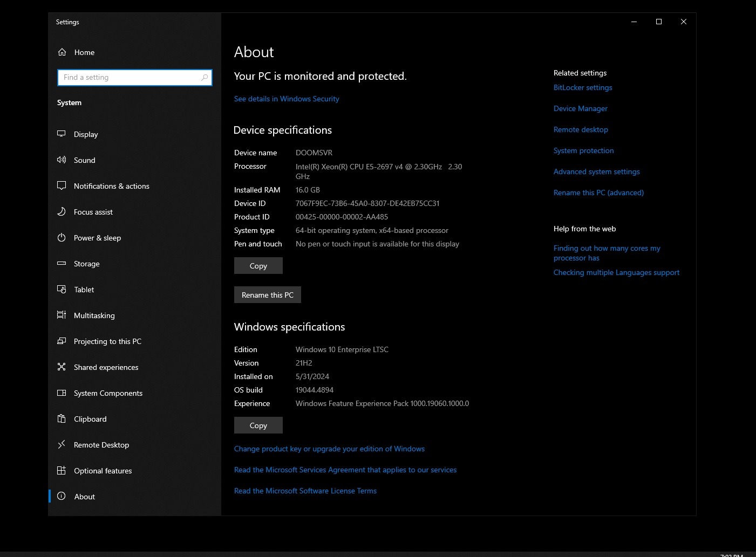
Task: Click the Projecting to this PC icon
Action: (62, 341)
